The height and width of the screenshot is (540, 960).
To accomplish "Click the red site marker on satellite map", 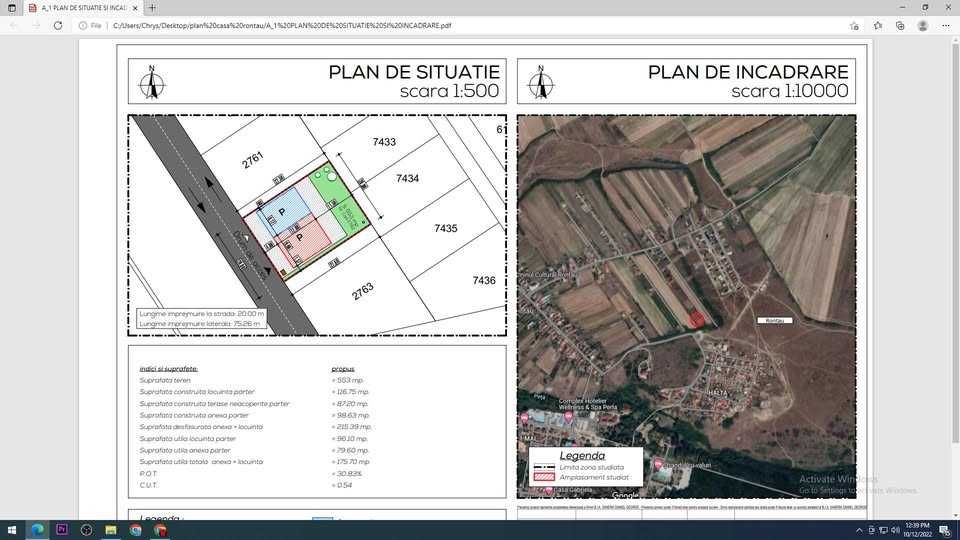I will tap(697, 320).
